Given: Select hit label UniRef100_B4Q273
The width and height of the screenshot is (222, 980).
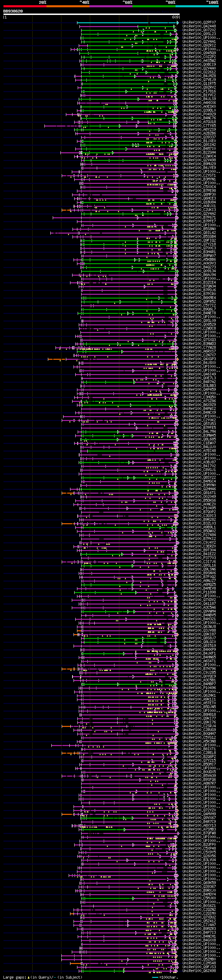Looking at the screenshot, I should point(199,267).
